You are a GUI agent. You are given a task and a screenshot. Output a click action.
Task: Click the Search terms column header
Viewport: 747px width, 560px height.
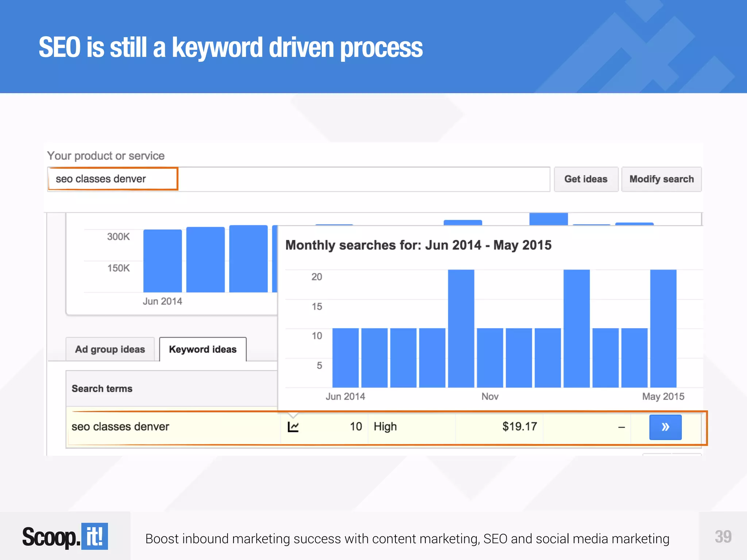(102, 389)
